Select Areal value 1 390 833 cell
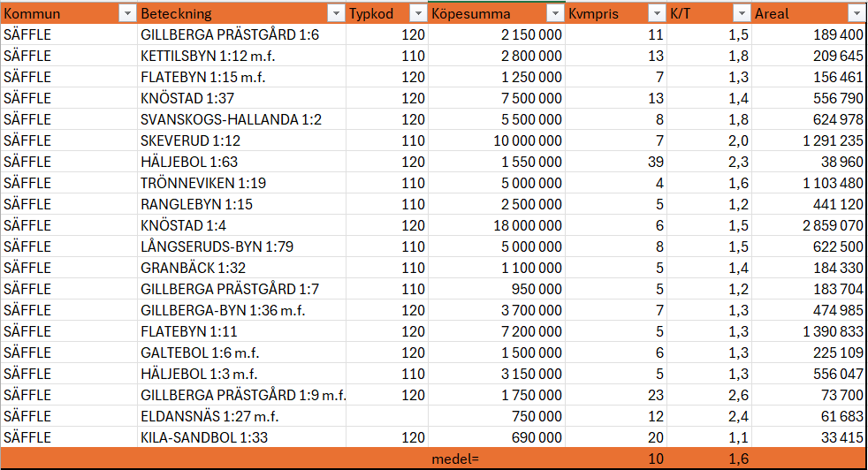868x470 pixels. coord(809,331)
